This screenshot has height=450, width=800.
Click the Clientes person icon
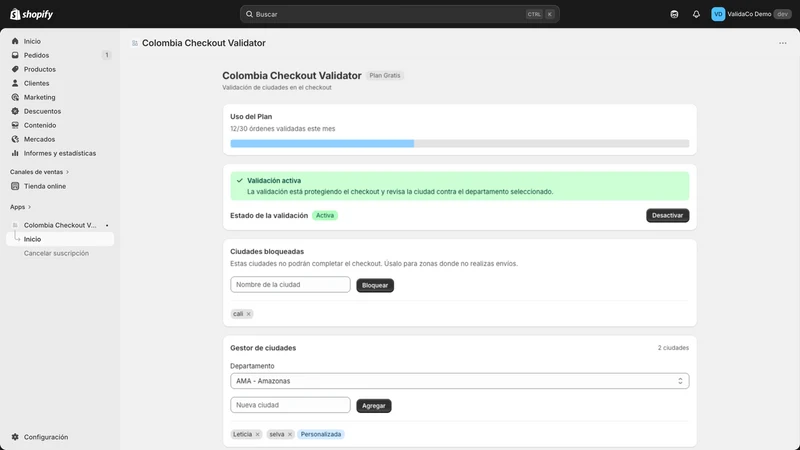(15, 83)
